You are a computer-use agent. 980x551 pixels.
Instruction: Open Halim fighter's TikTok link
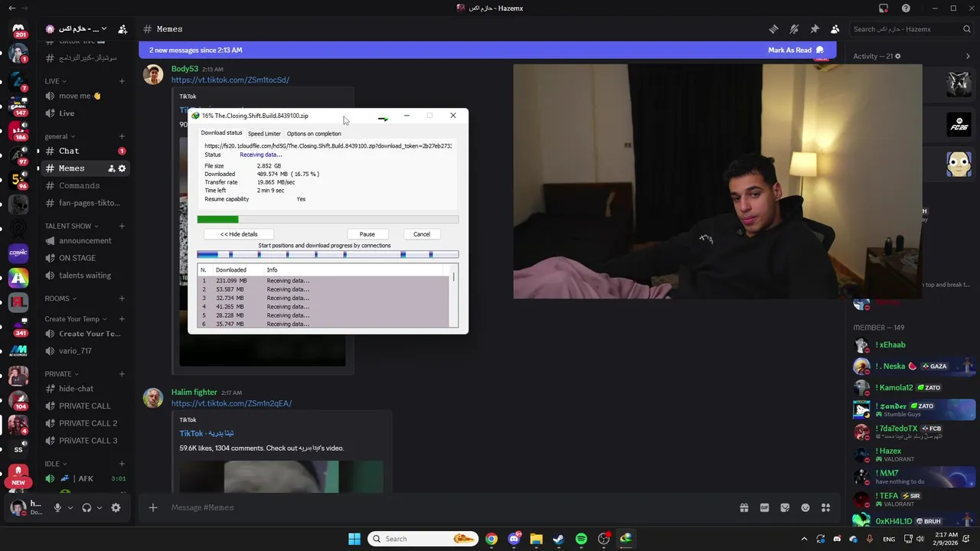pos(231,403)
